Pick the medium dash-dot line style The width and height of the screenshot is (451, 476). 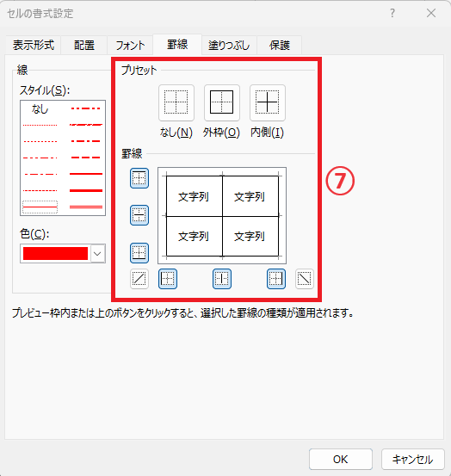86,141
